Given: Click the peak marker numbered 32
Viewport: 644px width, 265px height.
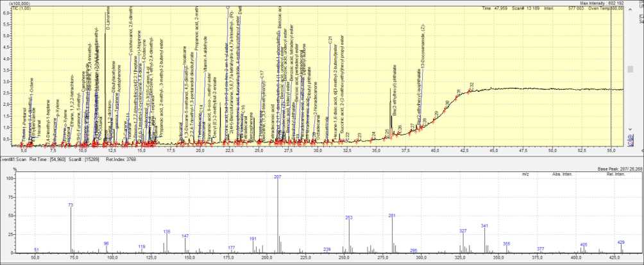Looking at the screenshot, I should (x=471, y=85).
